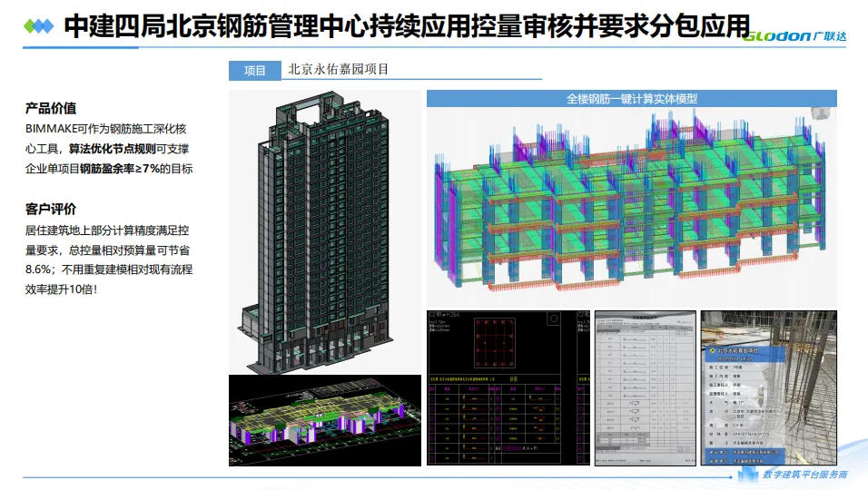
Task: Click the line 居住建筑地上部分计算精度满足控
Action: [107, 230]
